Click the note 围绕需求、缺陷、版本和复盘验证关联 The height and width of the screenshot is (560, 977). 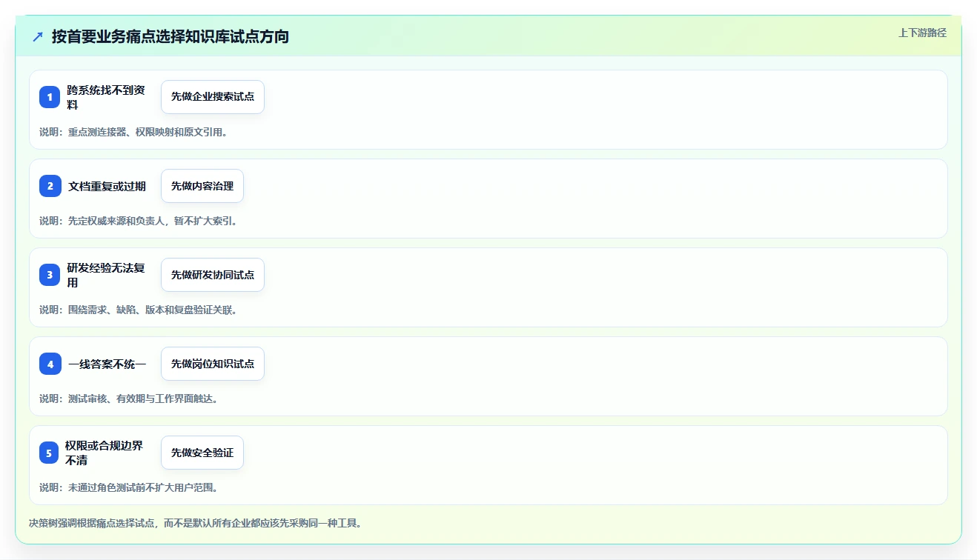coord(153,310)
